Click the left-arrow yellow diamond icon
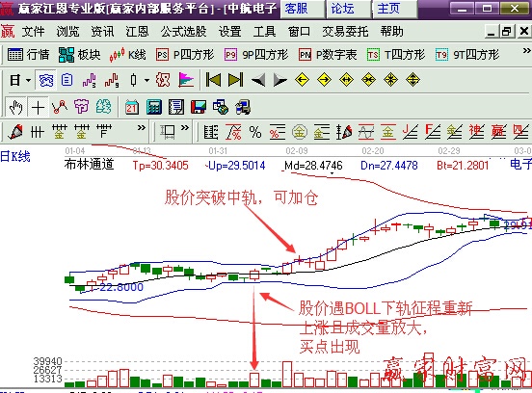This screenshot has height=393, width=532. [x=302, y=80]
